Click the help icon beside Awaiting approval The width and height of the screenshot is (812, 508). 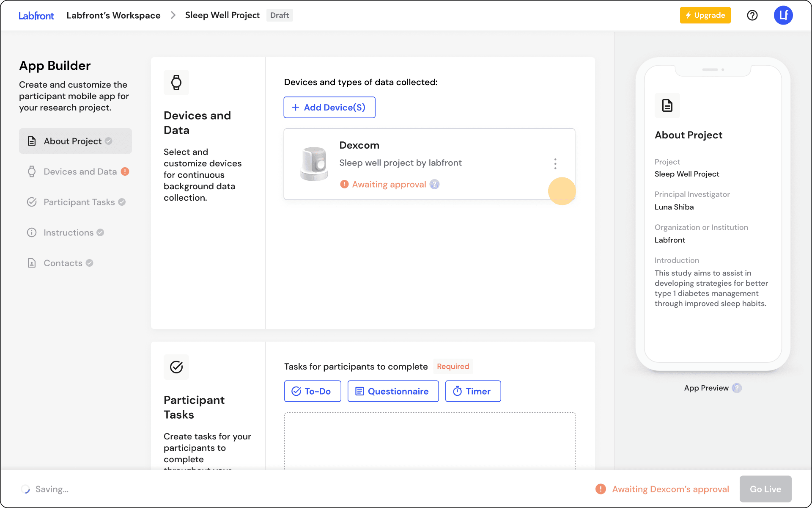(x=435, y=184)
